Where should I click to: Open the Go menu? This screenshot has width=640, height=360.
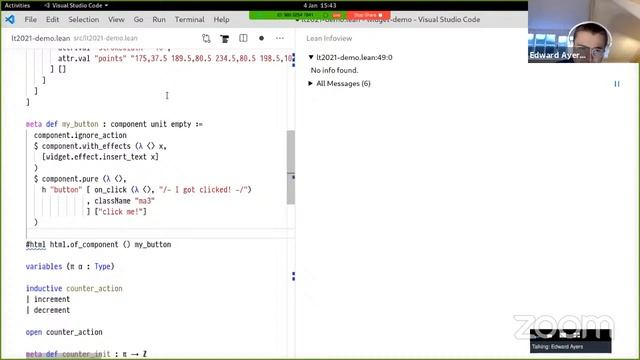point(138,19)
